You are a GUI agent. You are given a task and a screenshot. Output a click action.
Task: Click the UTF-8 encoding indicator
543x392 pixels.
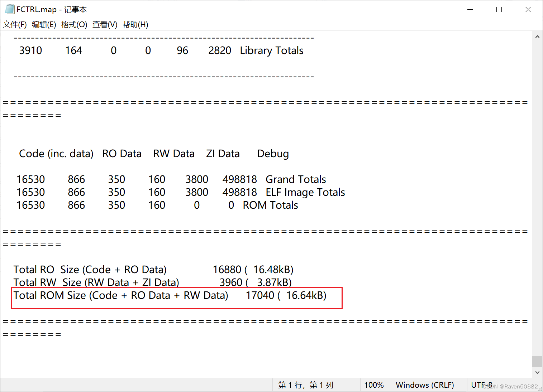click(x=482, y=384)
